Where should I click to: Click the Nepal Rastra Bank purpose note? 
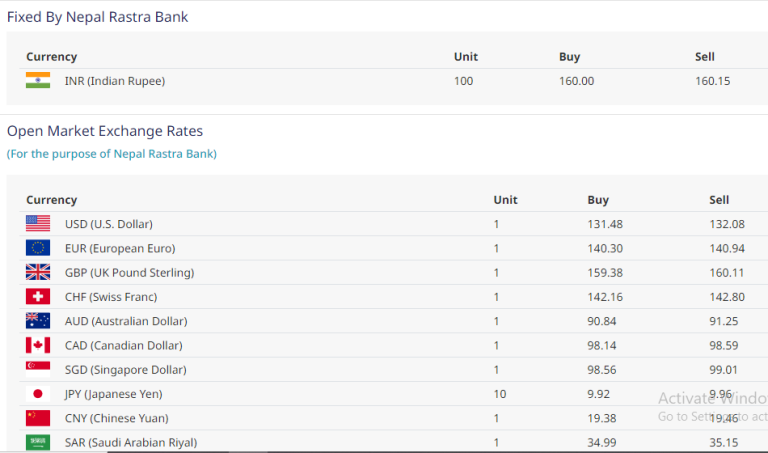click(x=112, y=154)
